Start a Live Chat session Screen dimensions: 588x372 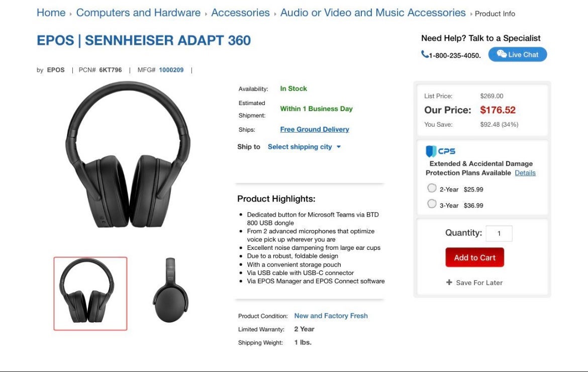click(x=518, y=54)
